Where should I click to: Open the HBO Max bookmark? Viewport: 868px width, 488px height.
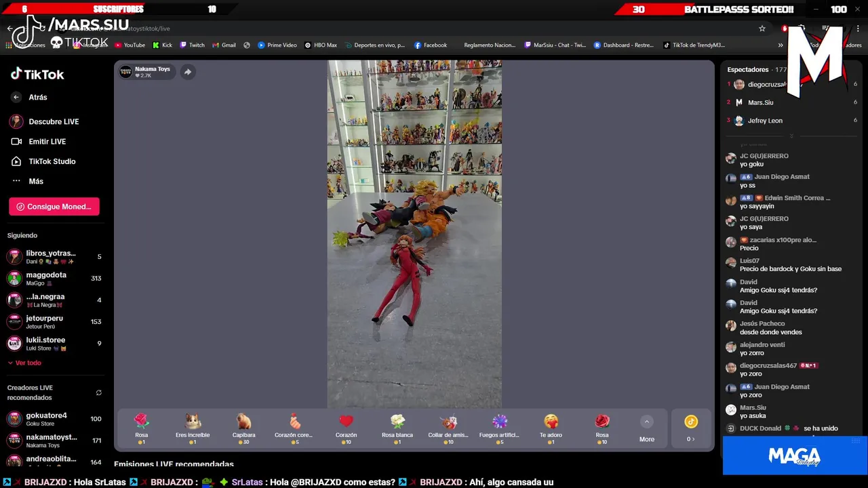(320, 45)
